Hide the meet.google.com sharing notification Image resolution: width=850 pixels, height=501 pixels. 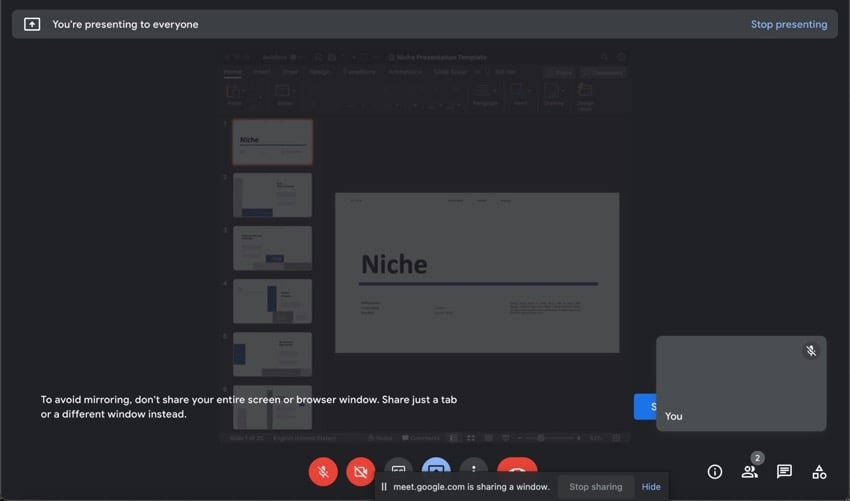651,487
